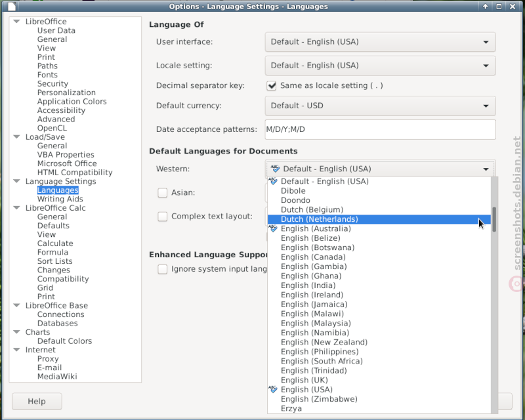
Task: Open the Proxy settings page
Action: [48, 359]
